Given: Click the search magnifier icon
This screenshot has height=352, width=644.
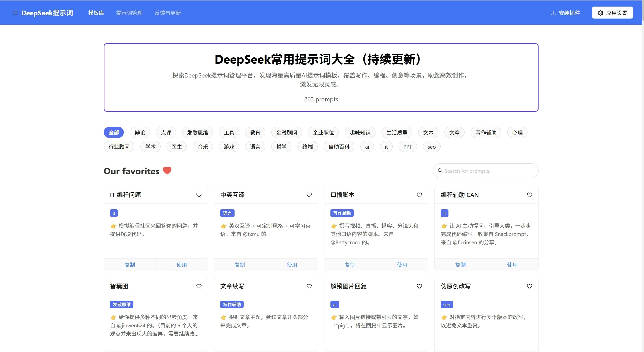Looking at the screenshot, I should 440,171.
